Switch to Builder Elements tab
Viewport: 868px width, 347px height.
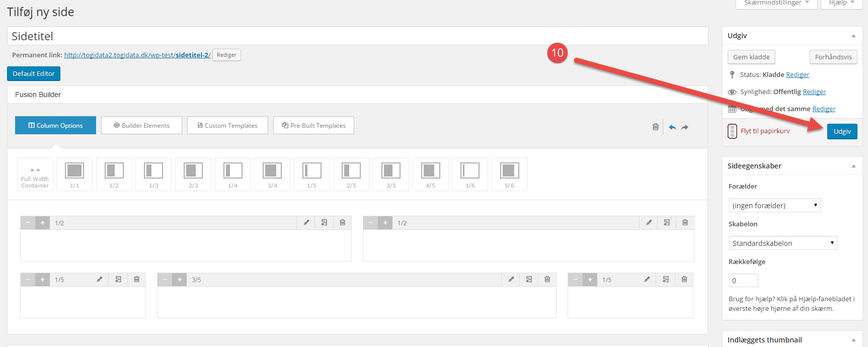coord(141,125)
